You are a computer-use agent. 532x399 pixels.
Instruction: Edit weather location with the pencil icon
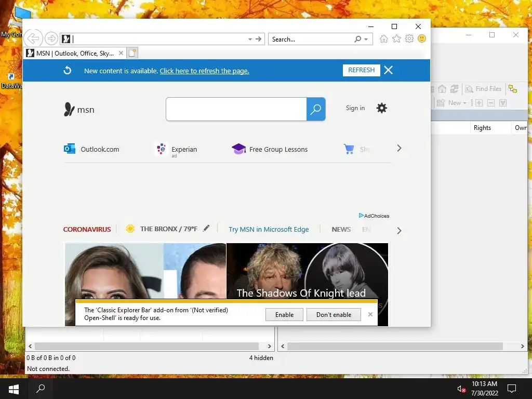pos(206,229)
